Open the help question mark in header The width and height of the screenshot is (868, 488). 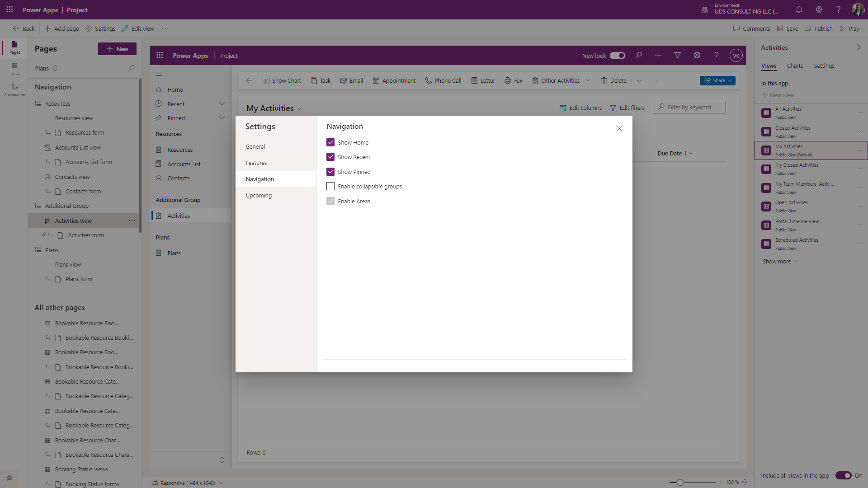pyautogui.click(x=838, y=9)
